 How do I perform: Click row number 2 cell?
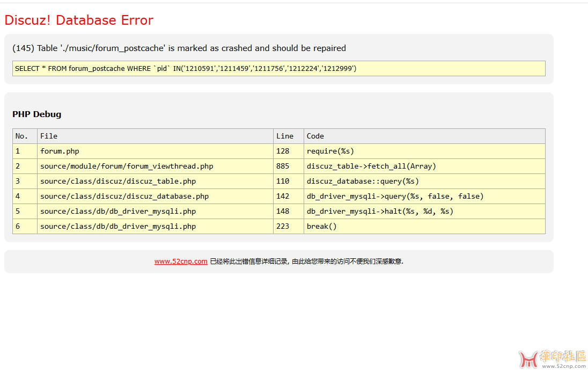pos(25,166)
